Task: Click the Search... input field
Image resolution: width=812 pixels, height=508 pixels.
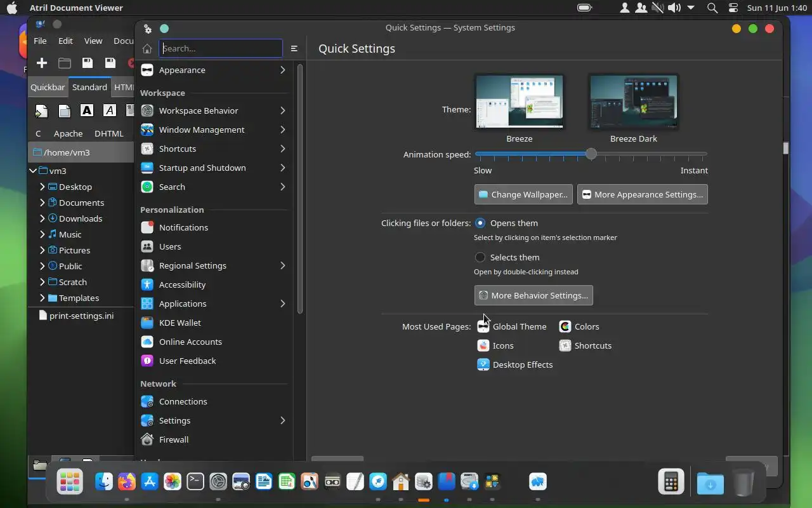Action: 221,48
